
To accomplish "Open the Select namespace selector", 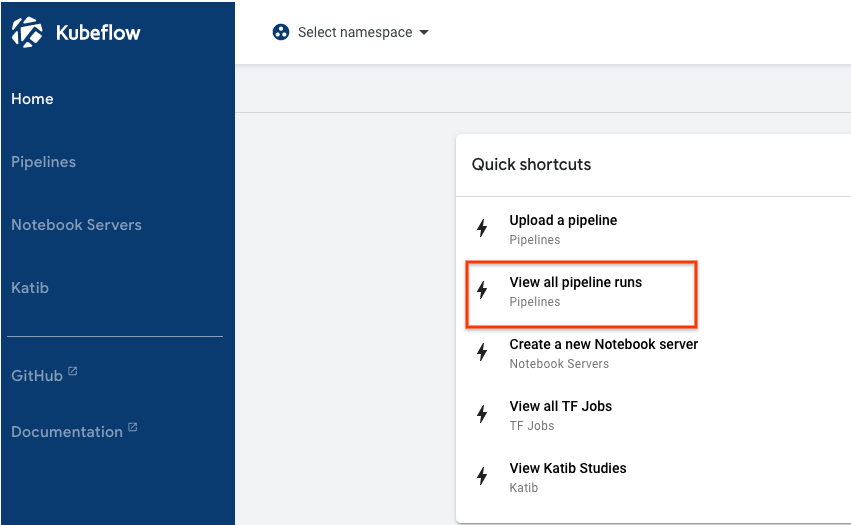I will (351, 32).
